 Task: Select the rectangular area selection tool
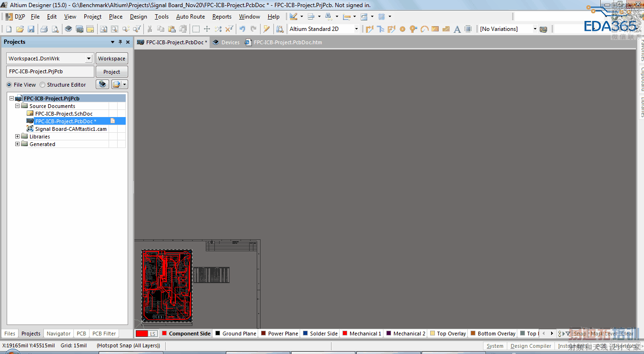[x=196, y=29]
